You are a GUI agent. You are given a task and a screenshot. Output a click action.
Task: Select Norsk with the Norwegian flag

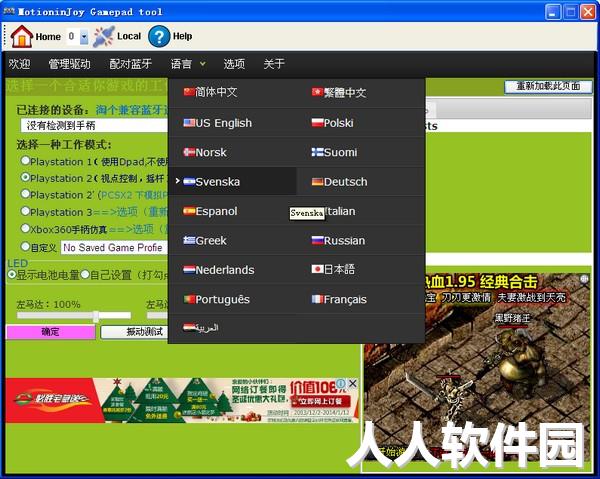(x=232, y=152)
